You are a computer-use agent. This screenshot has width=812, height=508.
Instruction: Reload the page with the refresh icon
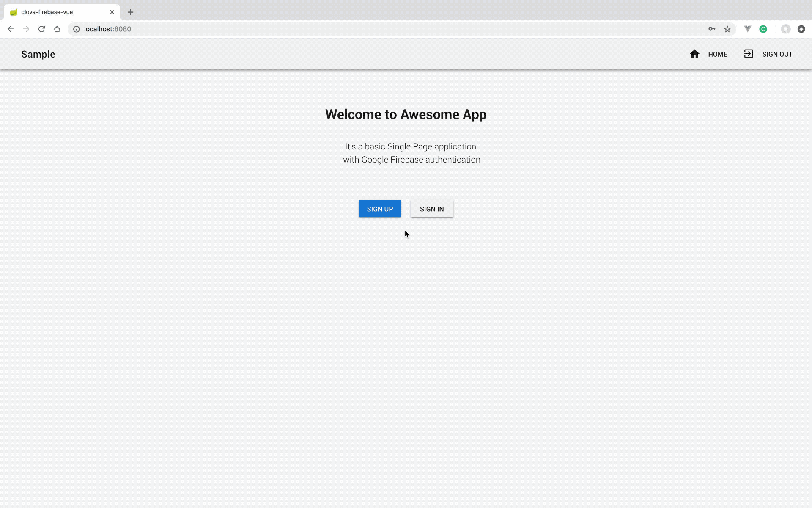point(41,29)
